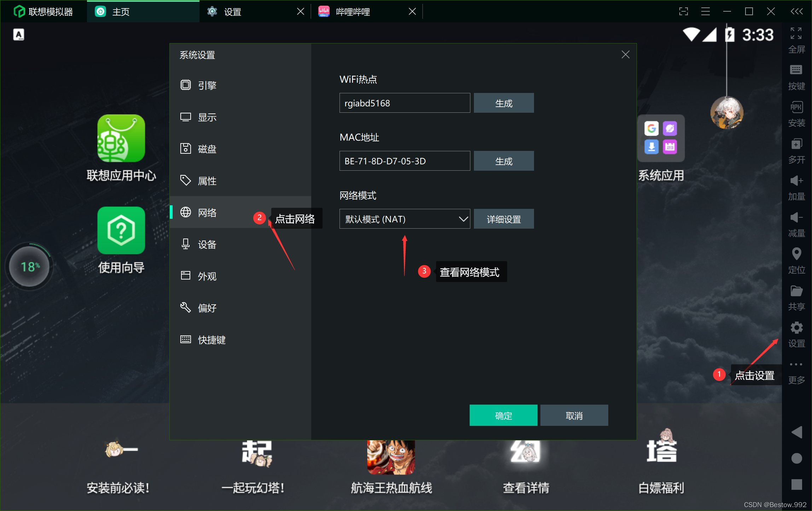Select 设备 in system settings
812x511 pixels.
point(240,244)
